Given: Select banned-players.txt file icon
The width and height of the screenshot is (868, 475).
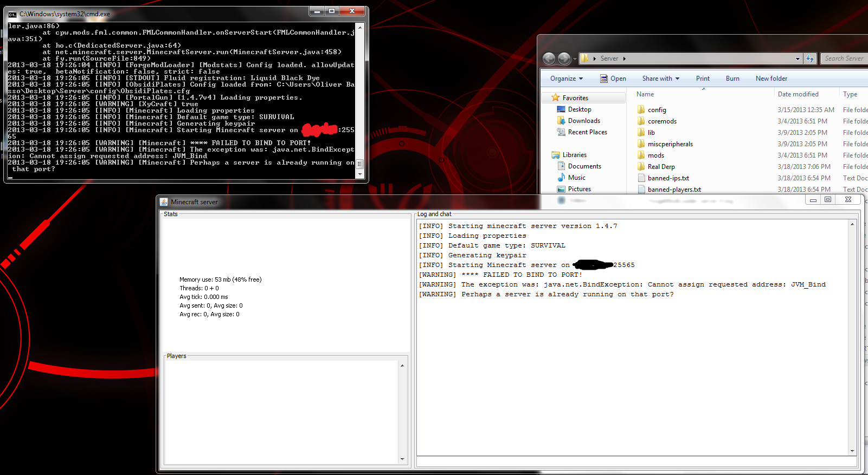Looking at the screenshot, I should pyautogui.click(x=641, y=189).
